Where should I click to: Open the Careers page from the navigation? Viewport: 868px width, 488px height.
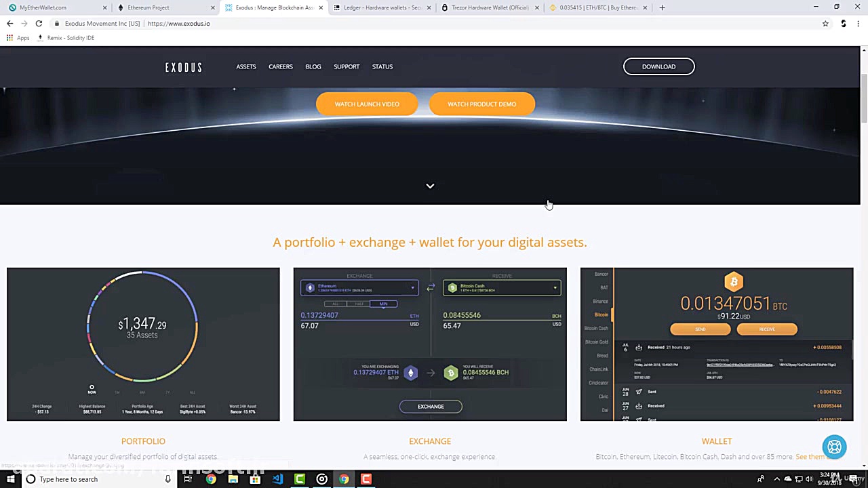281,66
